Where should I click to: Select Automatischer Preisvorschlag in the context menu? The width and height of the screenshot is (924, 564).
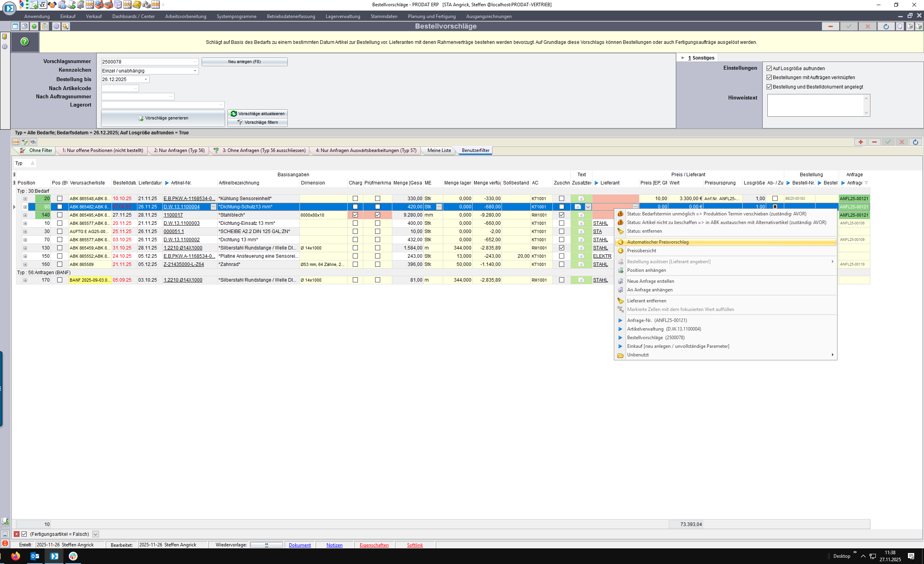658,242
